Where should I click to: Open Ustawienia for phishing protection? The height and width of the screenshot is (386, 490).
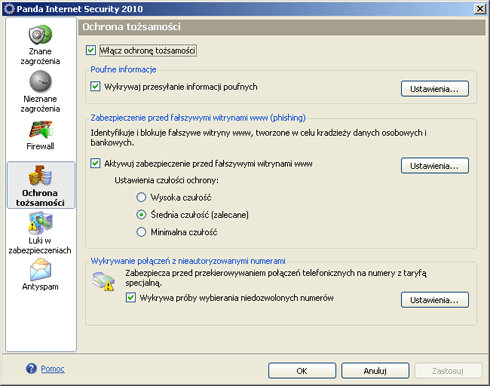[x=435, y=166]
